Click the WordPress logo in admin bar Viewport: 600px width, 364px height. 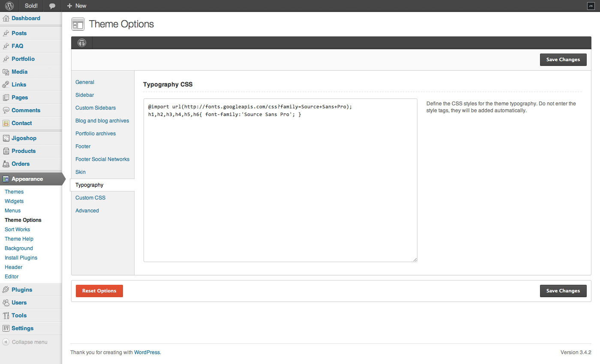tap(9, 6)
